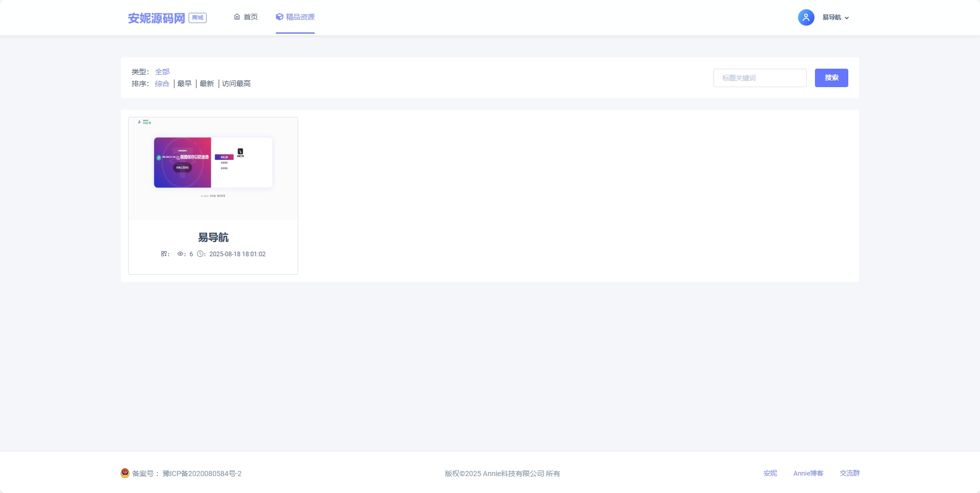Focus the 标题关键词 search field
This screenshot has width=980, height=493.
coord(760,78)
